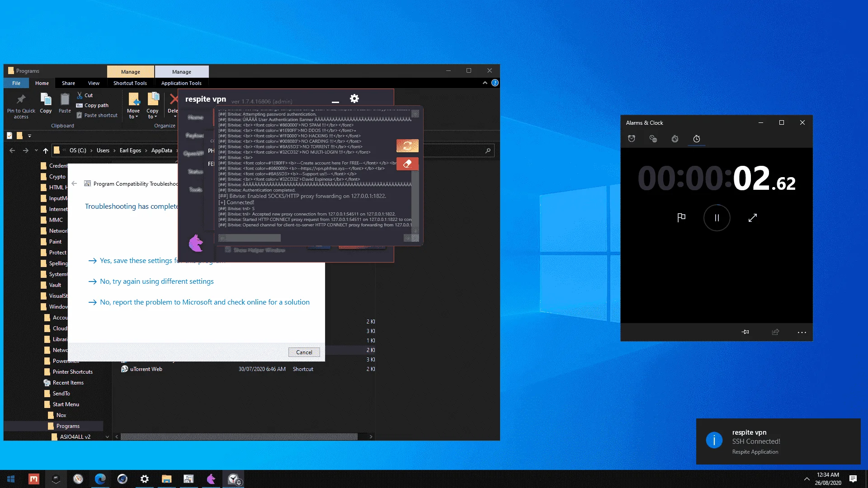
Task: Open File Explorer help icon
Action: pos(495,83)
